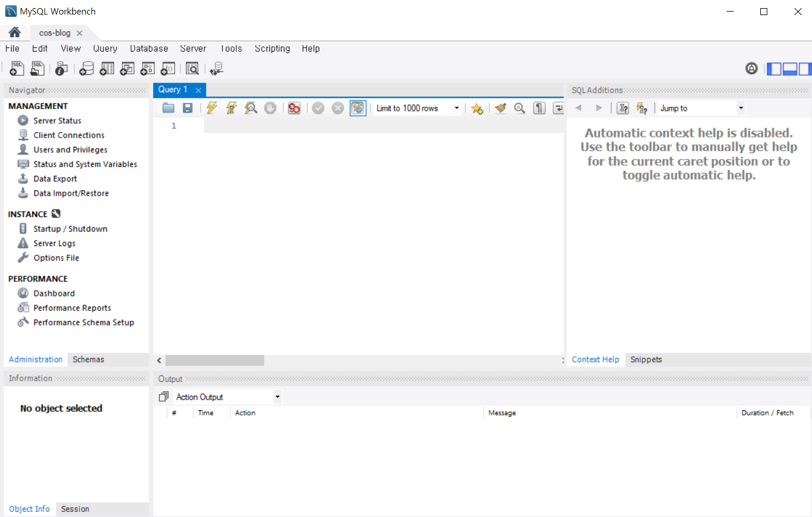
Task: Open the Scripting menu
Action: (272, 49)
